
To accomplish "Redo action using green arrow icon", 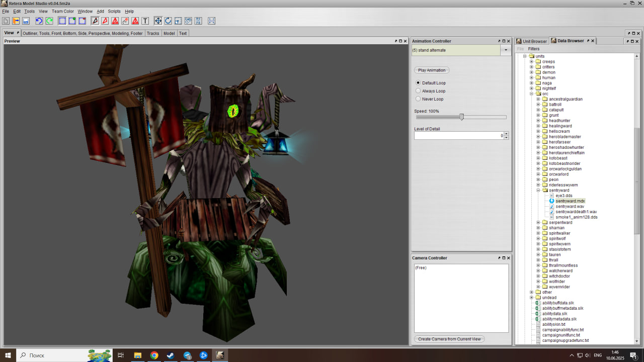I will 49,21.
